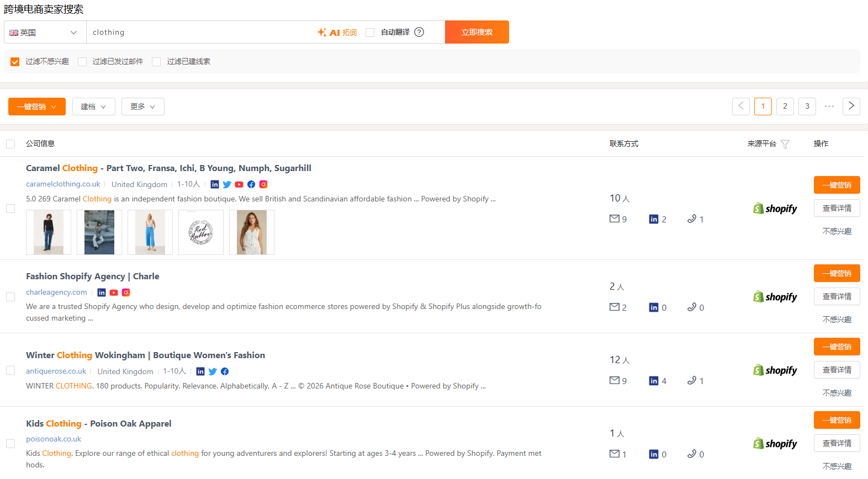Enable 过滤已发过邮件 checkbox

82,62
